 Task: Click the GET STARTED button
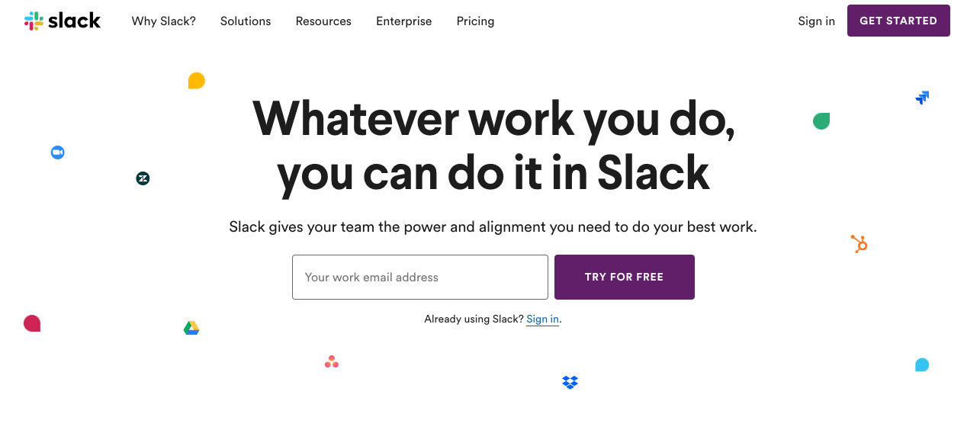tap(898, 21)
